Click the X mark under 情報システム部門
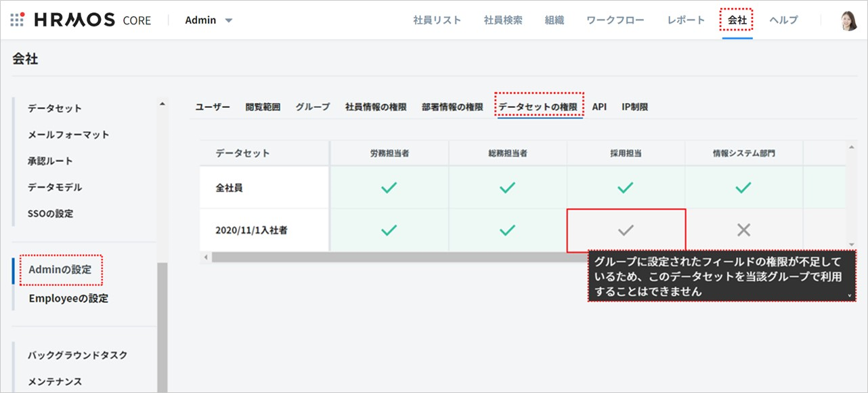This screenshot has height=393, width=868. pyautogui.click(x=743, y=230)
